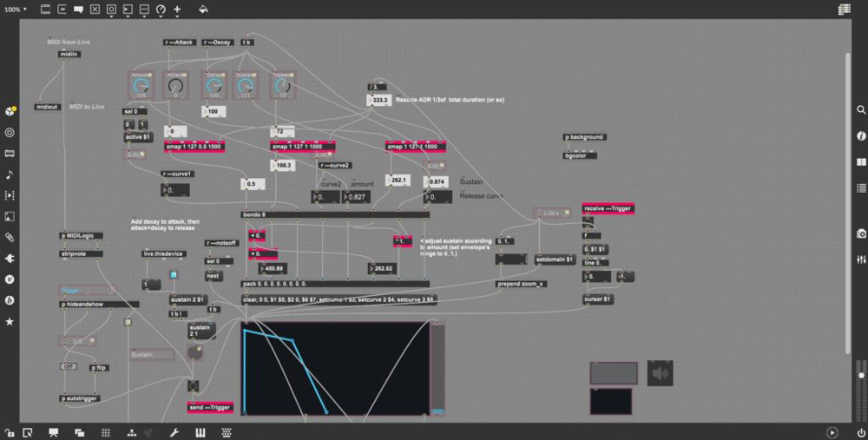Open the Inspector from right sidebar
This screenshot has width=868, height=440.
click(x=861, y=136)
